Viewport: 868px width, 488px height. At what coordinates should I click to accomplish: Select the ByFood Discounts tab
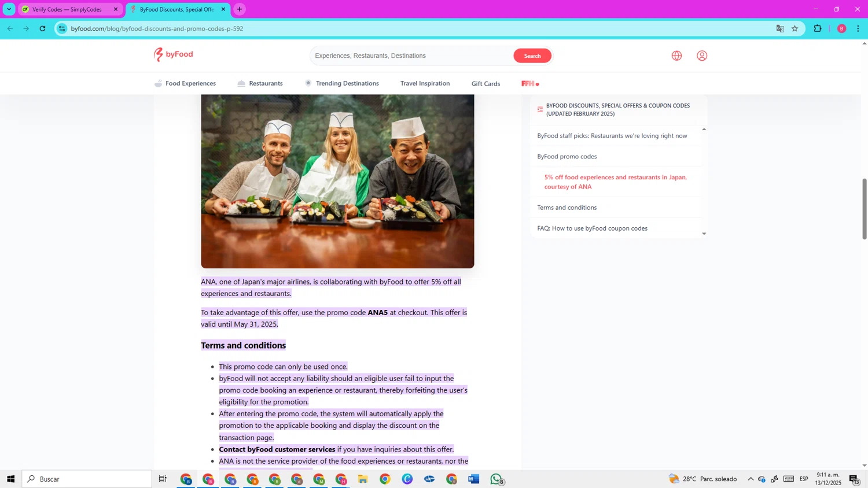pos(176,9)
